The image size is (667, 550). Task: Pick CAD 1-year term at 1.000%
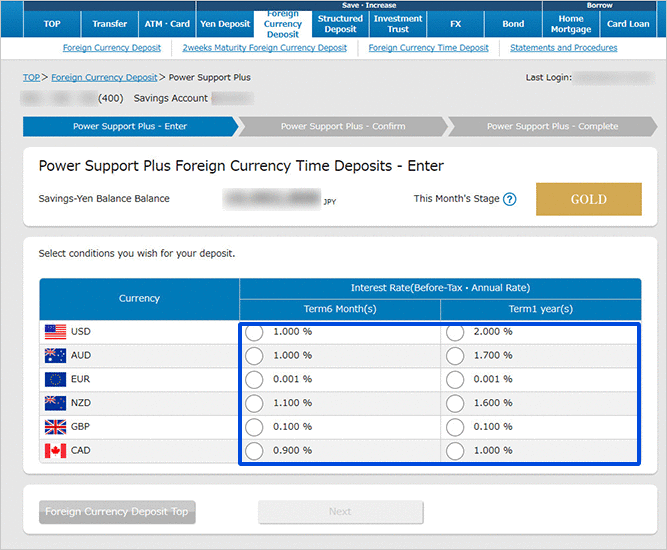click(455, 452)
